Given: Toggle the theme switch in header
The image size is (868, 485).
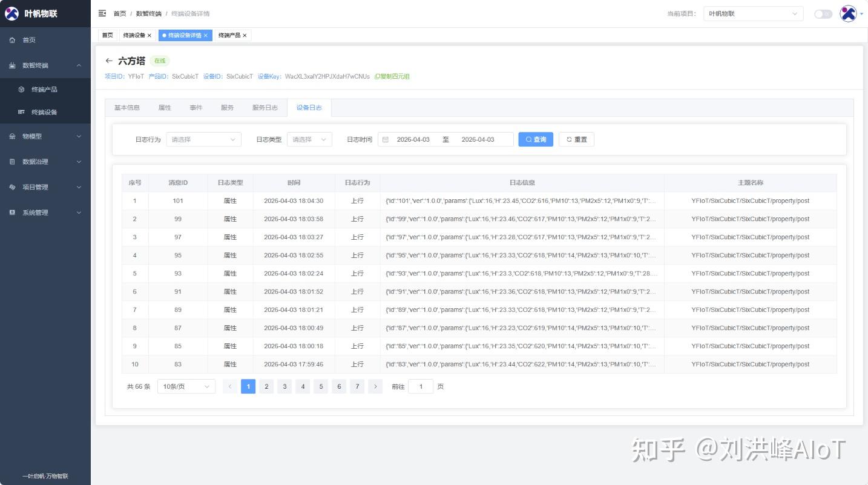Looking at the screenshot, I should (823, 14).
